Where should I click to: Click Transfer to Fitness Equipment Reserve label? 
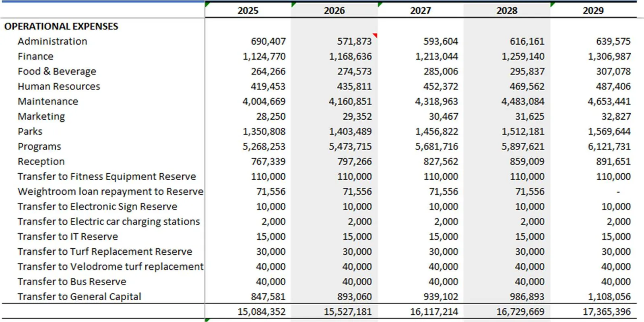pyautogui.click(x=107, y=177)
